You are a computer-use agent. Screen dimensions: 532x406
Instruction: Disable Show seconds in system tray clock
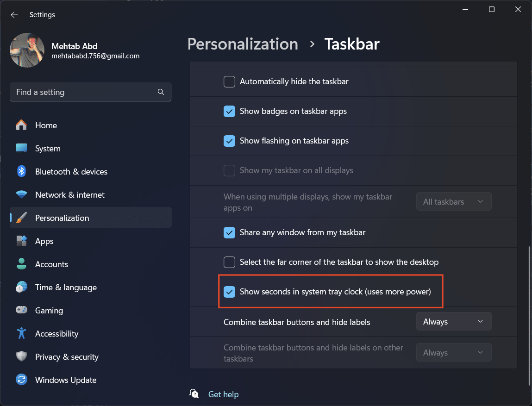[229, 292]
